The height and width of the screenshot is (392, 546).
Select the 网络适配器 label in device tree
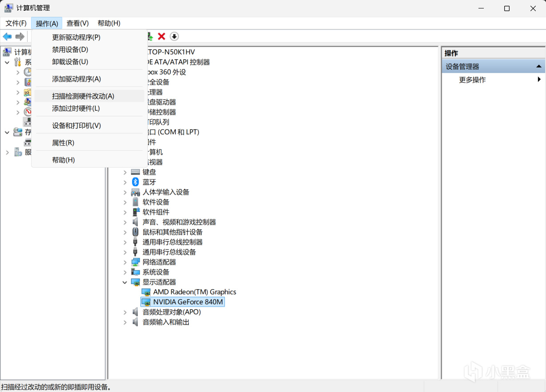(159, 262)
